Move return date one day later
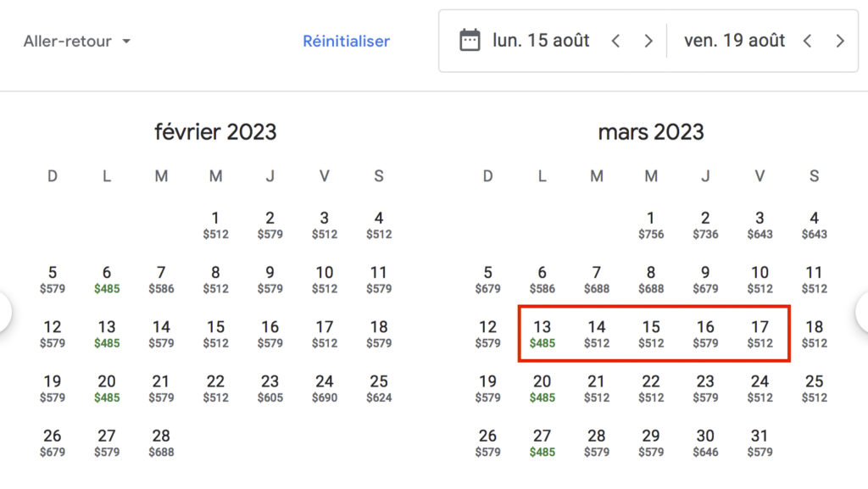Screen dimensions: 868x489 tap(840, 41)
